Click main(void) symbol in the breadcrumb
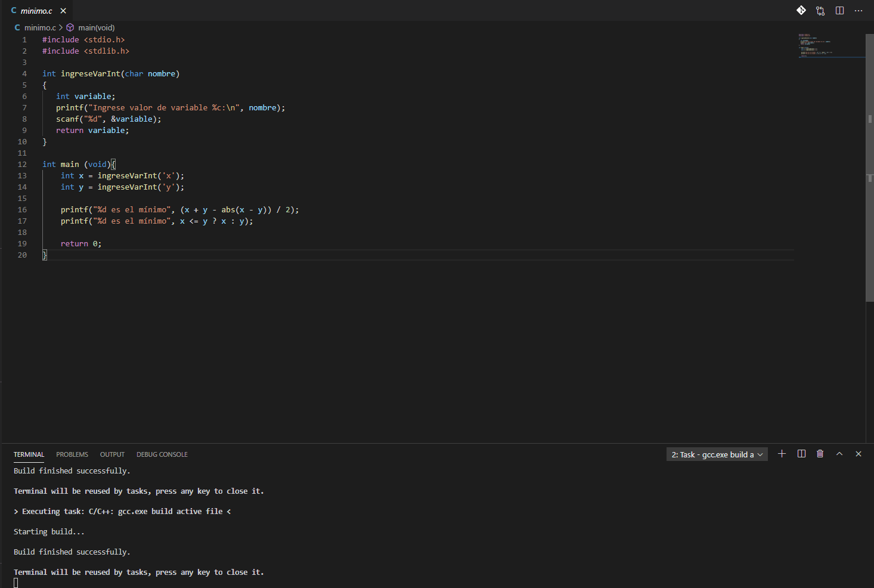 (96, 27)
